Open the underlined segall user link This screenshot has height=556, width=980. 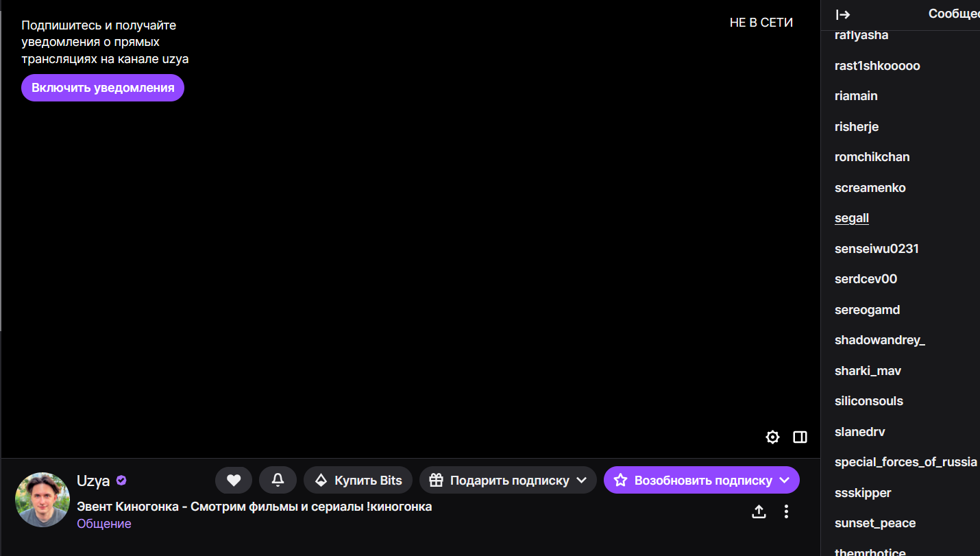pyautogui.click(x=852, y=218)
